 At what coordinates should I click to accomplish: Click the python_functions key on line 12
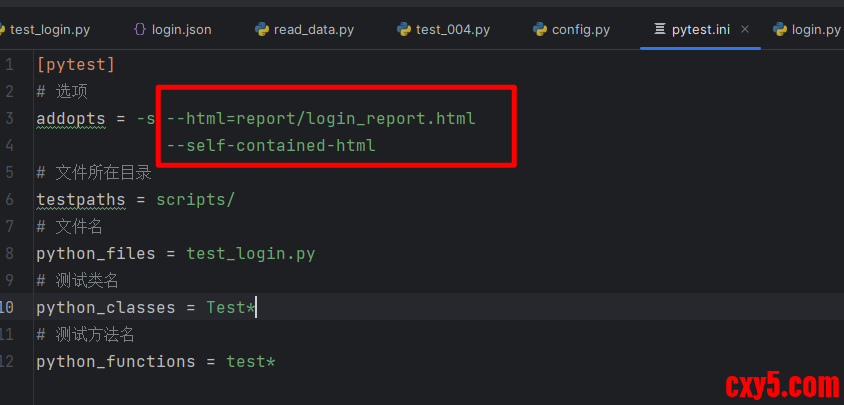[x=116, y=361]
